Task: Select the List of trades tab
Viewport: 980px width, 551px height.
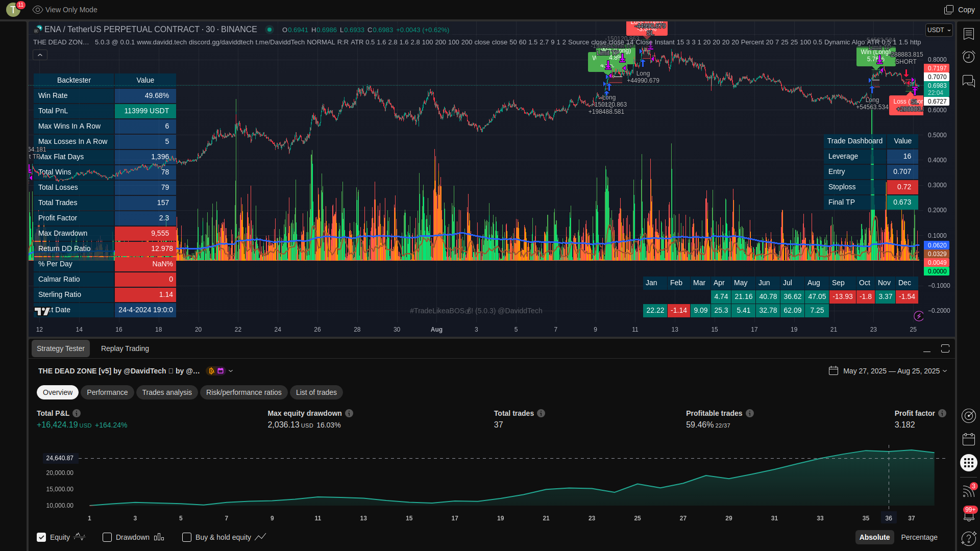Action: [x=316, y=392]
